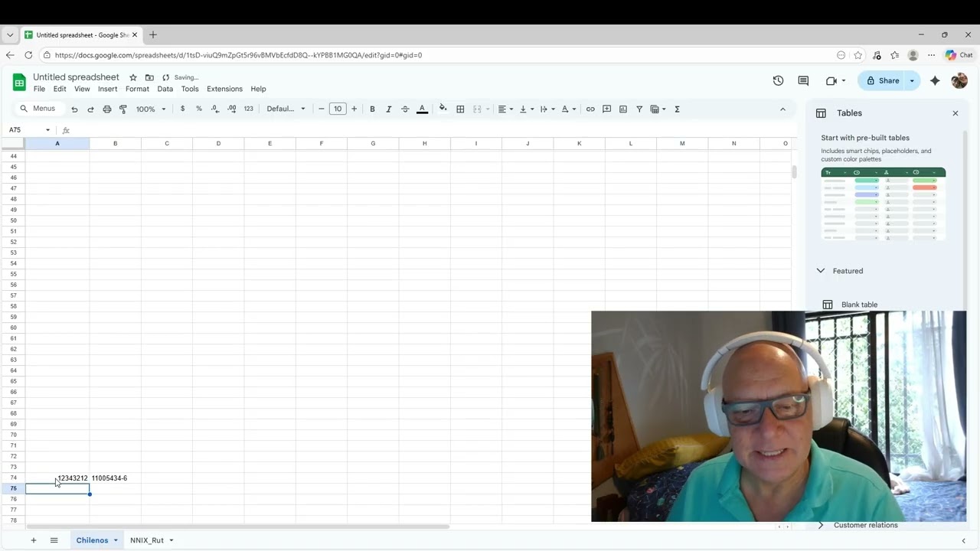The image size is (980, 551).
Task: Switch to NNIX_Rut sheet tab
Action: [x=147, y=540]
